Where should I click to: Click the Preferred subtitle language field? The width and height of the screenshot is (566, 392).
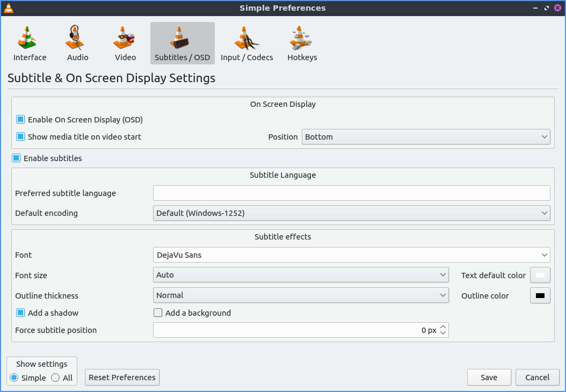click(351, 193)
